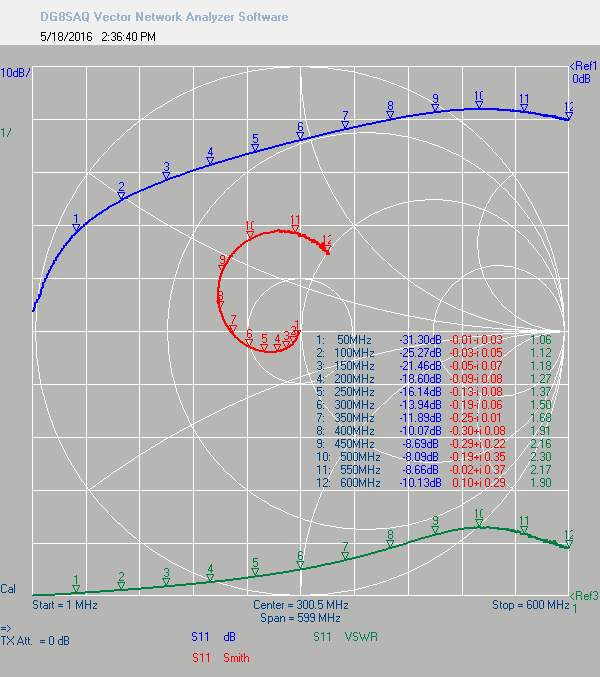
Task: Click the DG8SAQ Vector Network Analyzer Software title
Action: pyautogui.click(x=164, y=17)
